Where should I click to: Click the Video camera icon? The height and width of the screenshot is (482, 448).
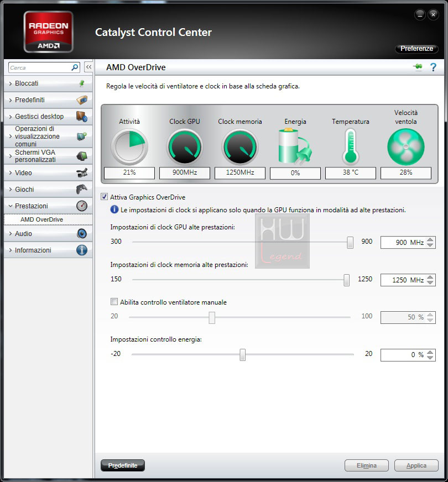tap(82, 173)
